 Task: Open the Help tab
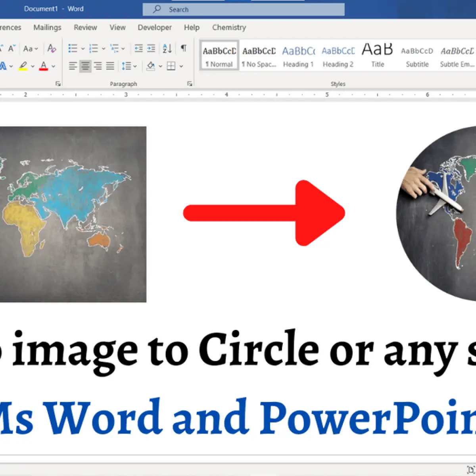point(192,27)
